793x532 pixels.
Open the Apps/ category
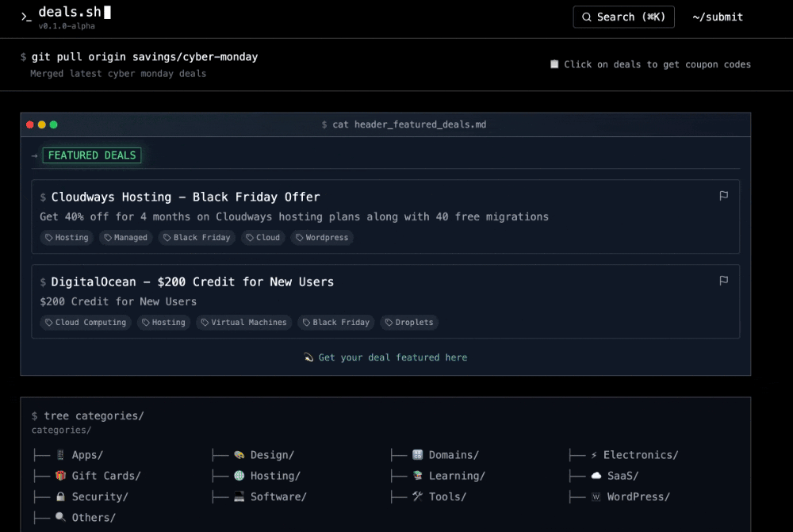(x=87, y=454)
